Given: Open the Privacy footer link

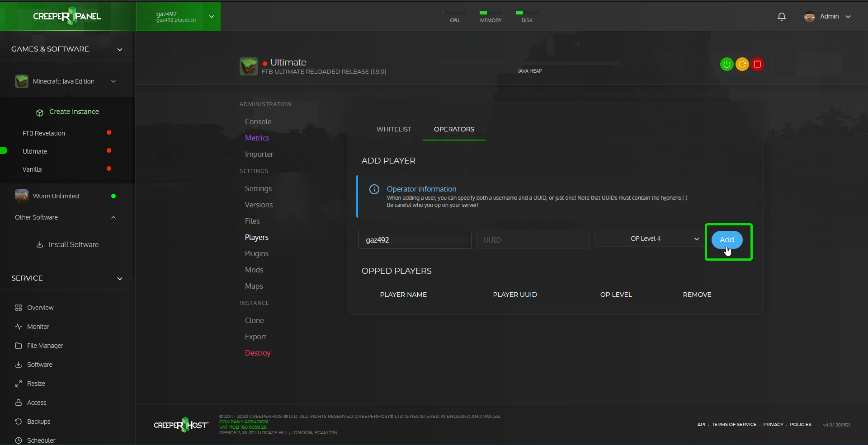Looking at the screenshot, I should tap(773, 425).
